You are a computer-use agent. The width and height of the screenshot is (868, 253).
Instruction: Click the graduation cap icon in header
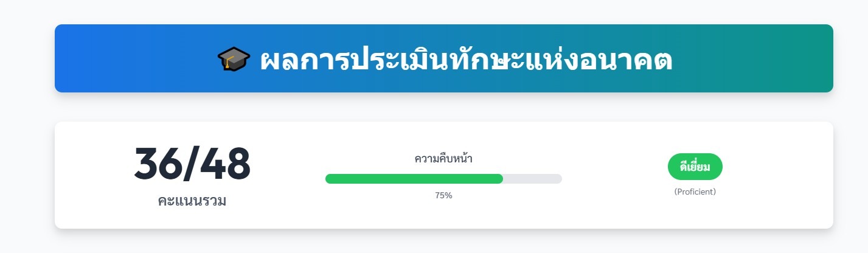tap(234, 59)
